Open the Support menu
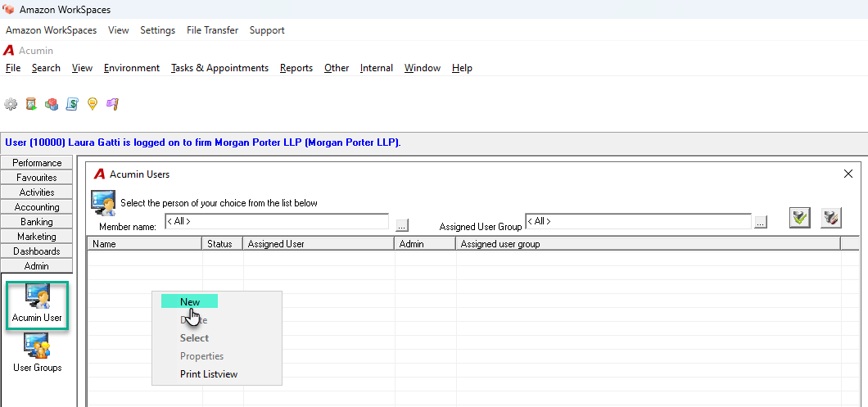868x407 pixels. click(x=267, y=30)
